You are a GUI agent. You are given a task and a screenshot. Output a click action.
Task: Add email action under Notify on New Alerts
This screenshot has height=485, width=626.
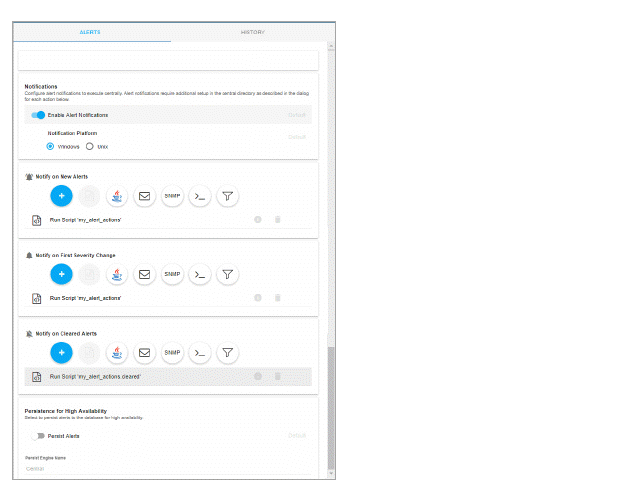(x=145, y=196)
